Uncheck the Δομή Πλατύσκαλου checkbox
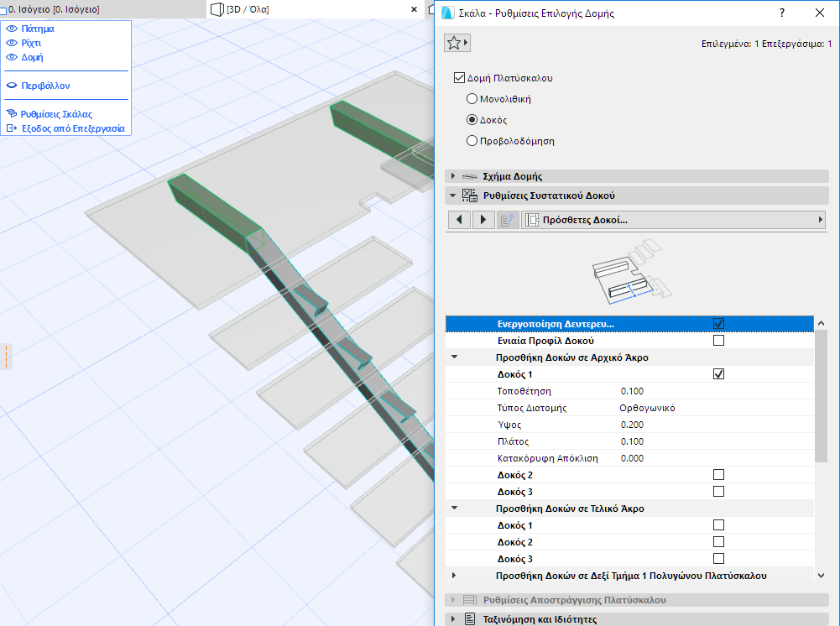The width and height of the screenshot is (840, 626). pos(459,78)
